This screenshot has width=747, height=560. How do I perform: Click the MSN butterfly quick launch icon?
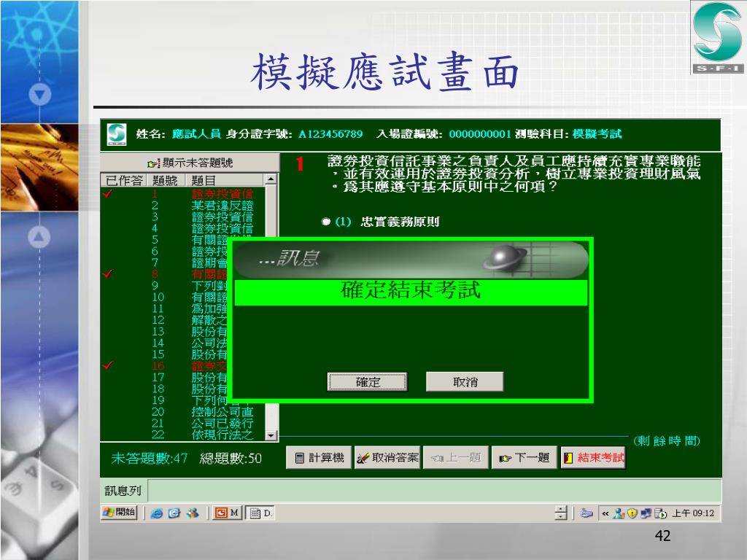[193, 513]
